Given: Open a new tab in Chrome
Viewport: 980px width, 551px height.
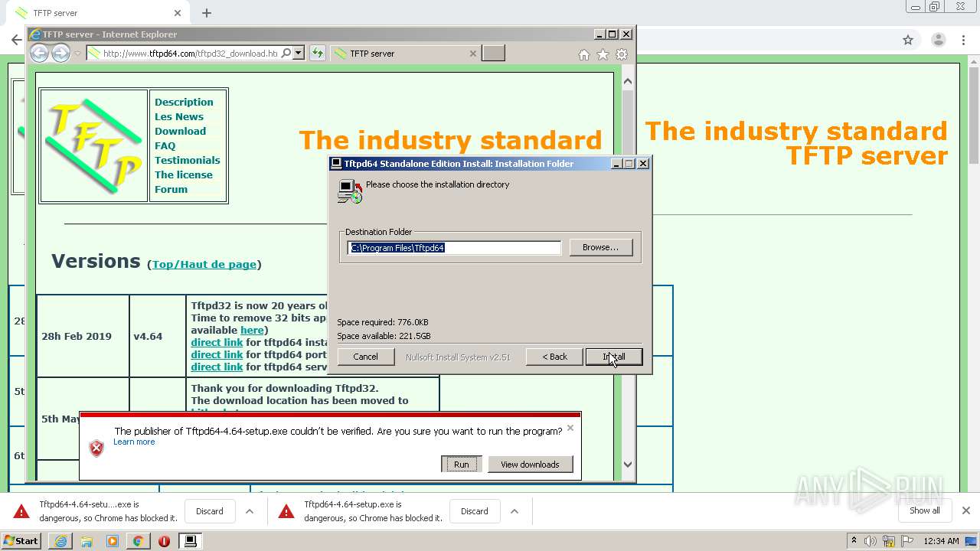Looking at the screenshot, I should [x=206, y=13].
